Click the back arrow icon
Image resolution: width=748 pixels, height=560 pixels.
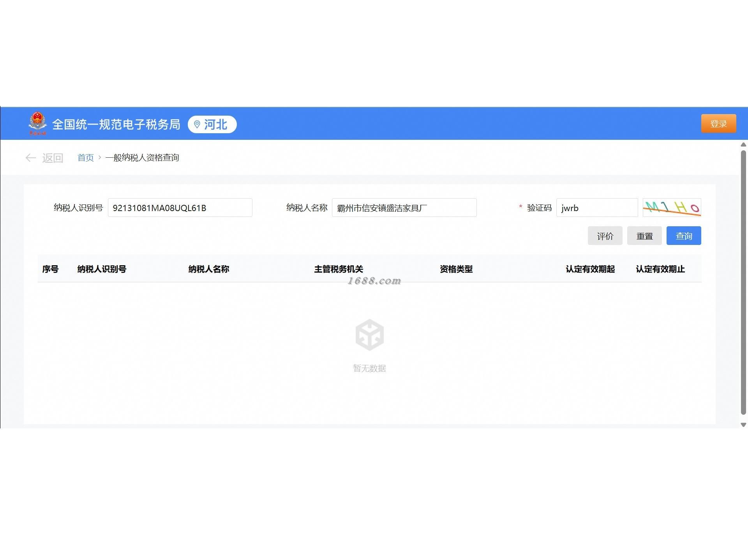click(x=30, y=158)
